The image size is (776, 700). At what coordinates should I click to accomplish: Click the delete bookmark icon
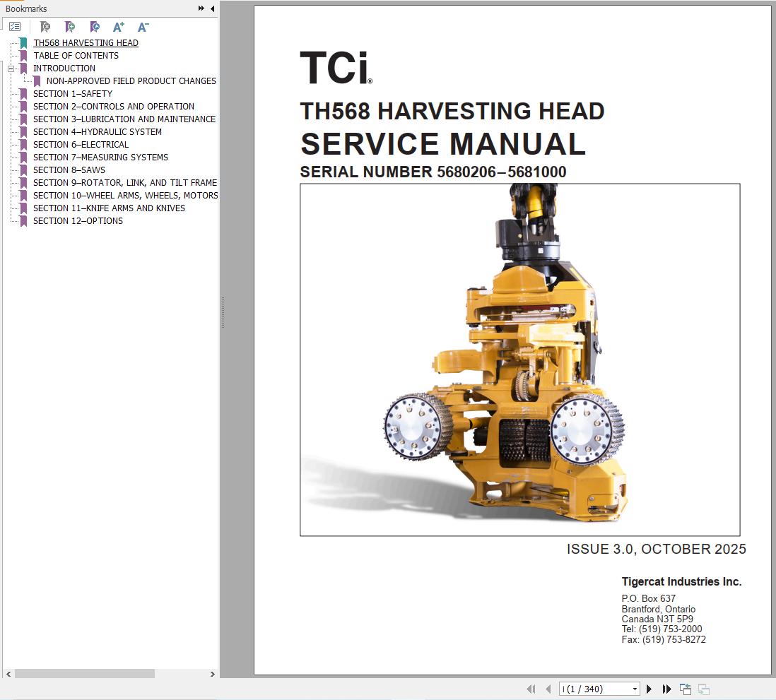click(45, 27)
